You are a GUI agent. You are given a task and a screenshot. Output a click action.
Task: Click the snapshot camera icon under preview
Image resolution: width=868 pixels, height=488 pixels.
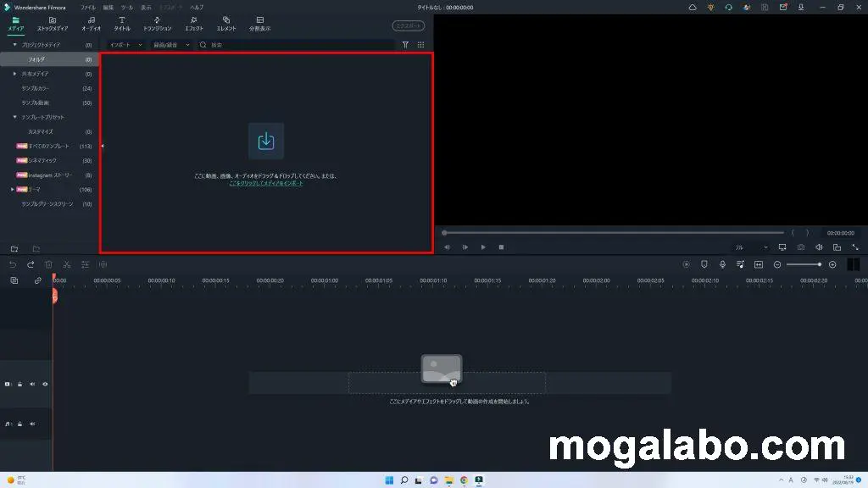pos(801,247)
